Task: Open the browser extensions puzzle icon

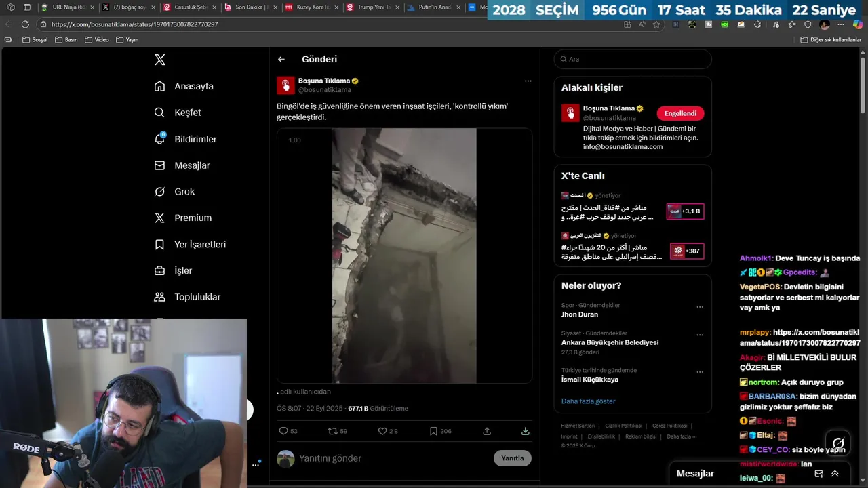Action: [757, 24]
